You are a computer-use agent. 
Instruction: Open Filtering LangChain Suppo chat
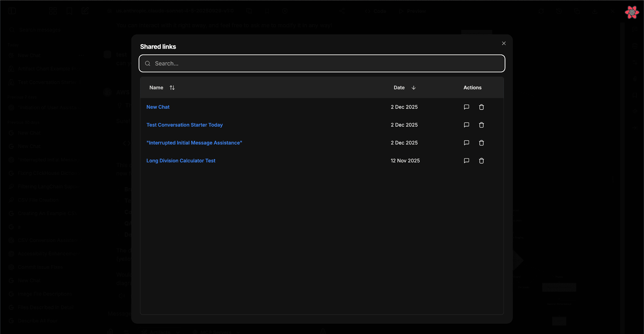tap(43, 186)
